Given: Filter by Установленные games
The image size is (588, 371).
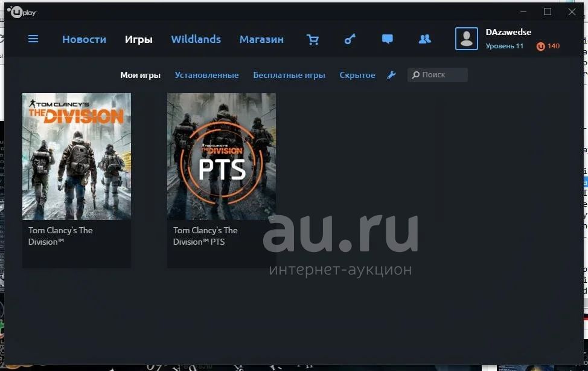Looking at the screenshot, I should click(x=206, y=75).
